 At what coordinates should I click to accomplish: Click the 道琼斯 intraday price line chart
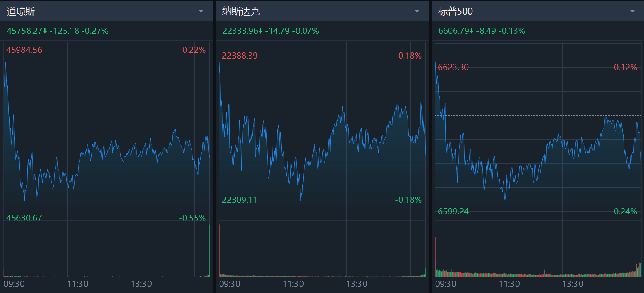(107, 131)
